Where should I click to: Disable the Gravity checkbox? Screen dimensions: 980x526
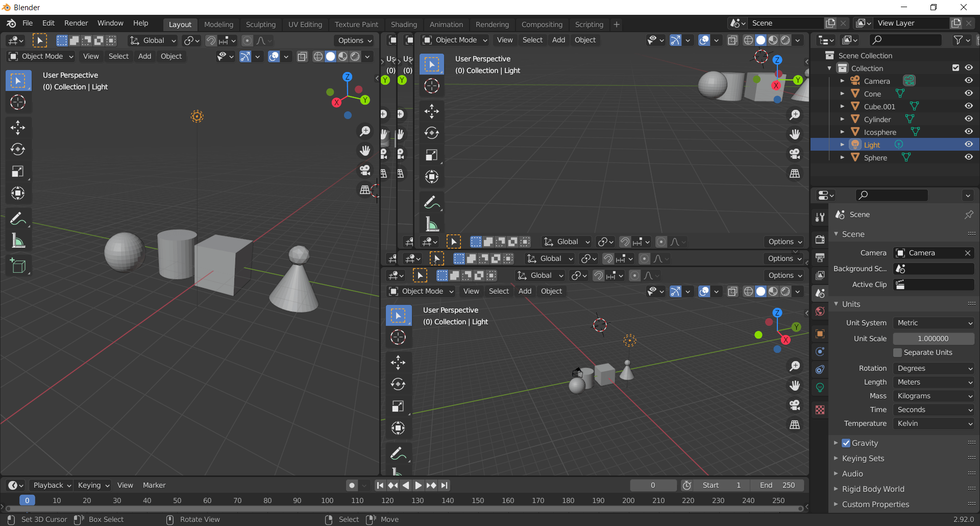(x=846, y=443)
